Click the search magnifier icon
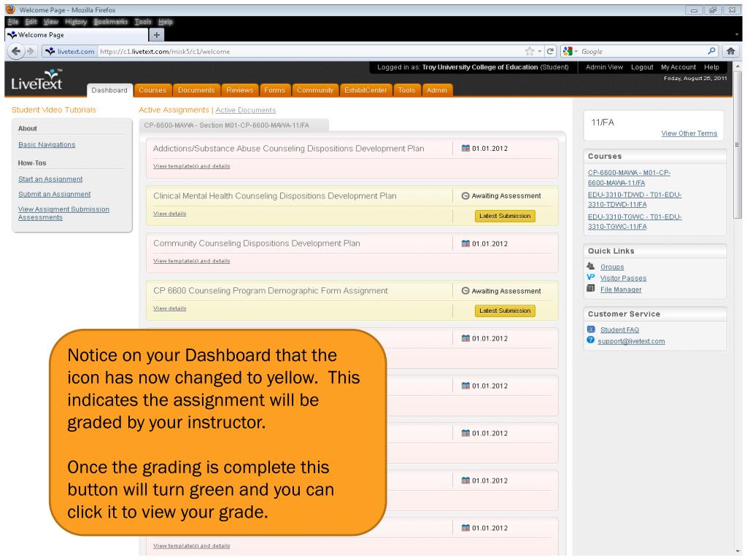The image size is (747, 560). pyautogui.click(x=712, y=51)
